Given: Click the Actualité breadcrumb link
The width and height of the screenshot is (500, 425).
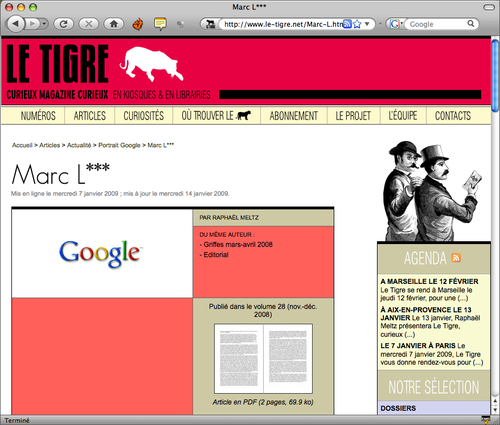Looking at the screenshot, I should coord(79,145).
